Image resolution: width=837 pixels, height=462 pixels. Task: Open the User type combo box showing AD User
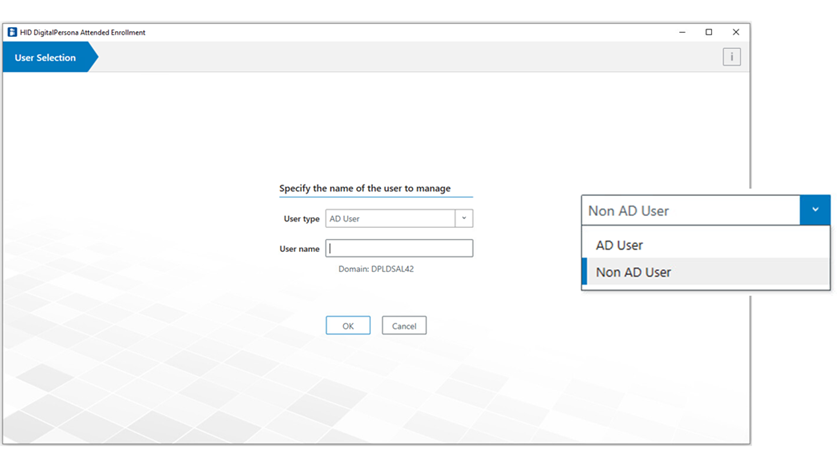point(391,218)
